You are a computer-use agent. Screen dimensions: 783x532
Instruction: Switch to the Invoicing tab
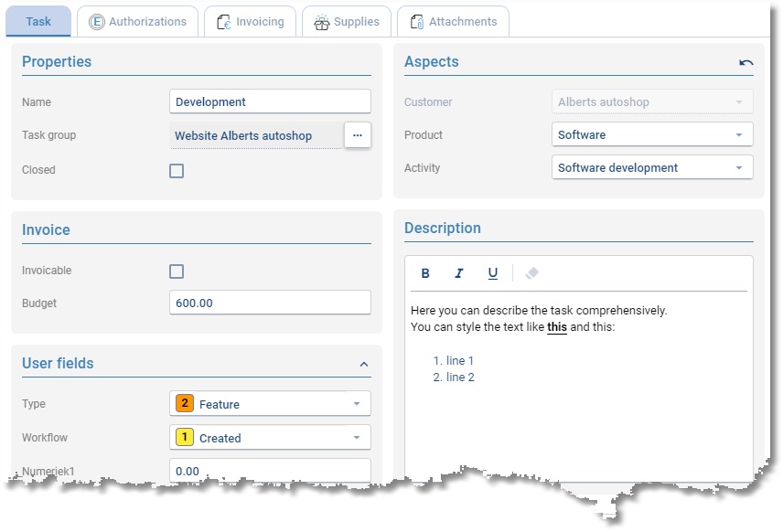point(251,21)
